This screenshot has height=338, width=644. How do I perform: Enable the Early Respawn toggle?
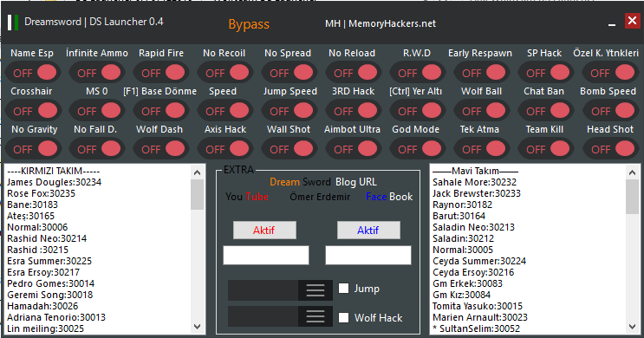click(481, 73)
